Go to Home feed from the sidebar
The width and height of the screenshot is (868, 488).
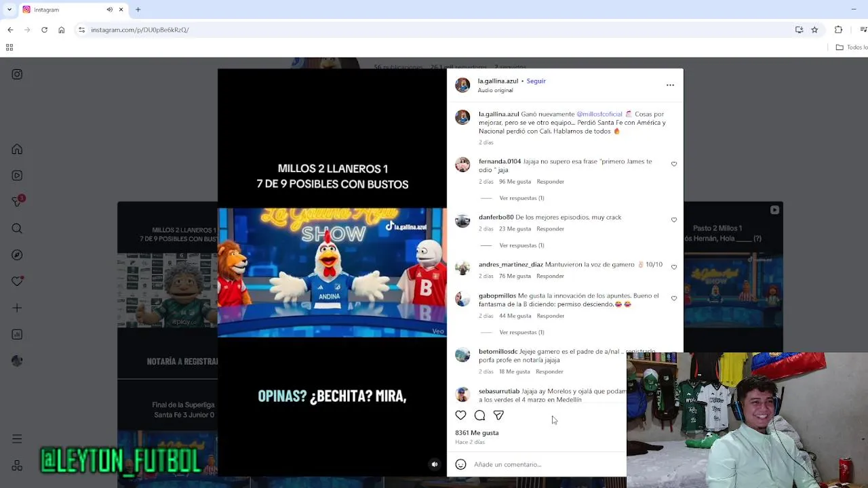pyautogui.click(x=17, y=149)
